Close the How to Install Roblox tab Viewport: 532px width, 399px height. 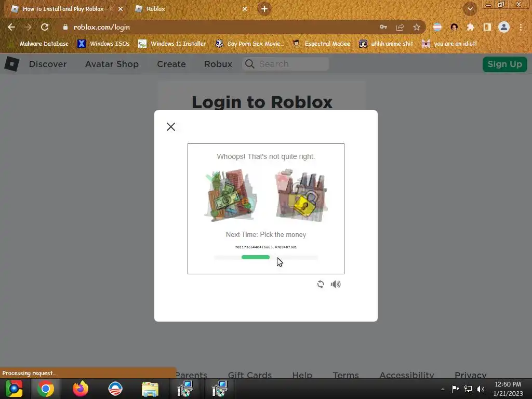tap(121, 9)
